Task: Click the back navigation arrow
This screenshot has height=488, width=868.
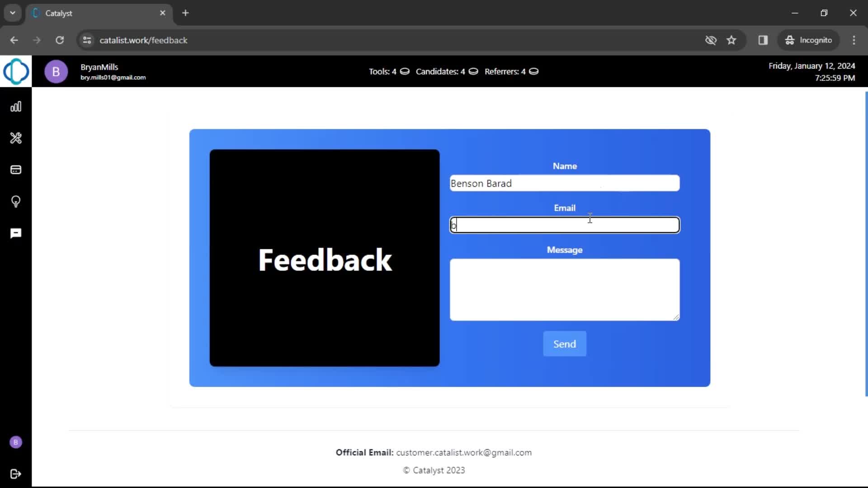Action: click(14, 40)
